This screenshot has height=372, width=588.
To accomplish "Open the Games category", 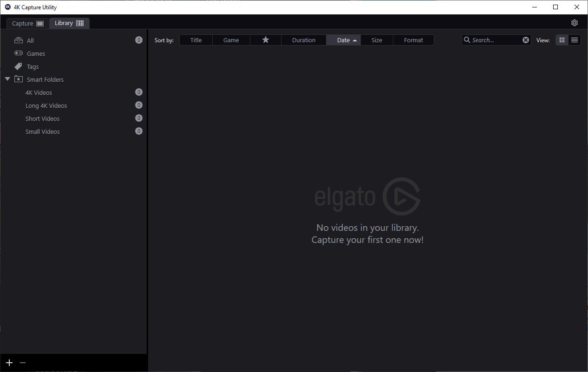I will click(73, 53).
